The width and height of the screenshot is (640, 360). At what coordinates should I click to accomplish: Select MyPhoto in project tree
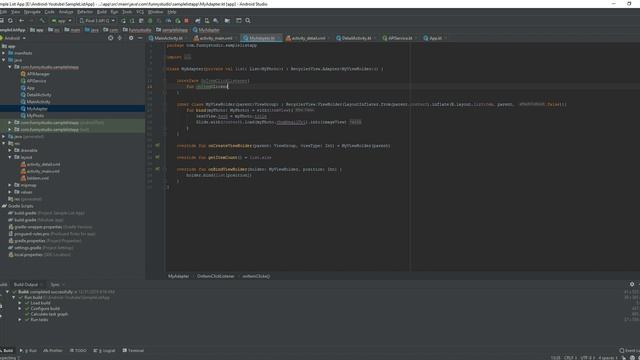[x=35, y=116]
